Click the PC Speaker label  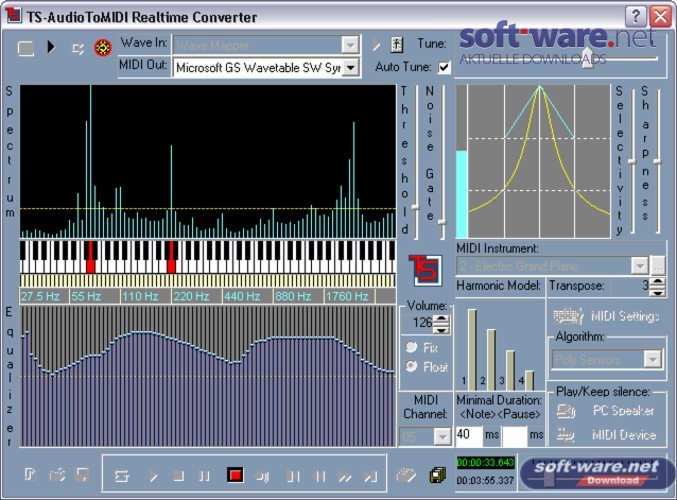tap(623, 410)
